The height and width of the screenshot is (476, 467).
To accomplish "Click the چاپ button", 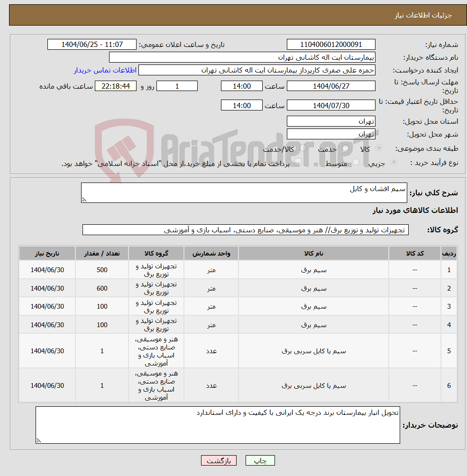I will (259, 460).
